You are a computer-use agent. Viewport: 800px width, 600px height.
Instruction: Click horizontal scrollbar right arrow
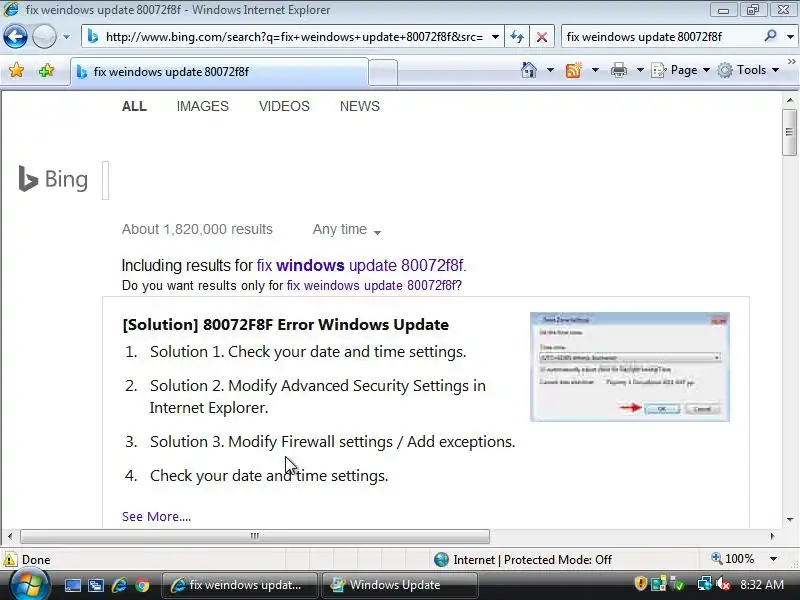(x=772, y=536)
